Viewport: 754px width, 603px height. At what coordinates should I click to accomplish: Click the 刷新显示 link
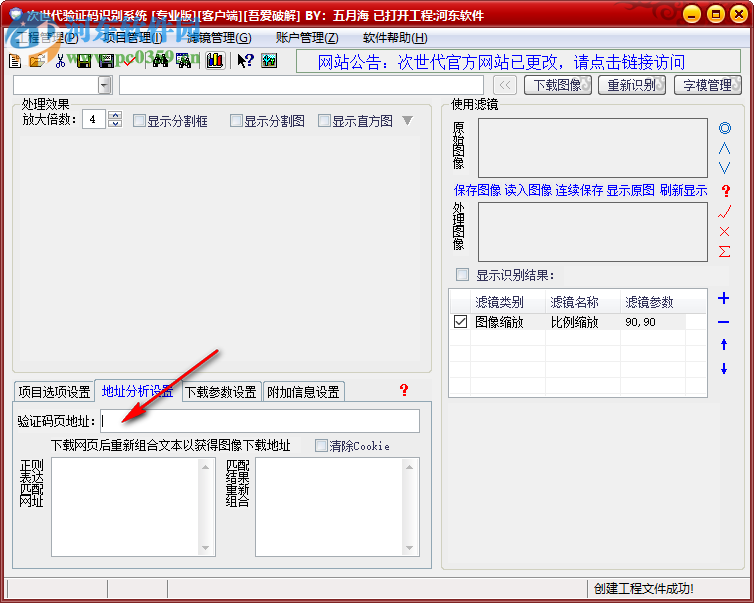683,190
